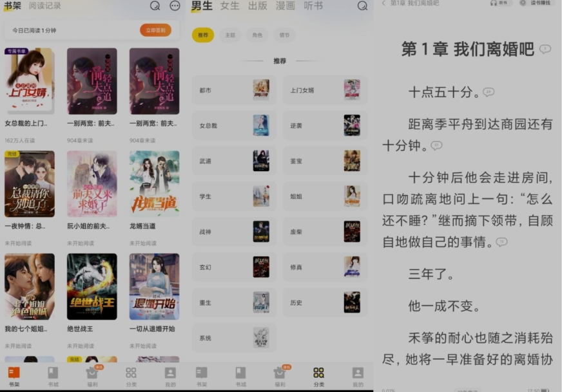Open the 废柴 category card
562x392 pixels.
click(x=325, y=232)
